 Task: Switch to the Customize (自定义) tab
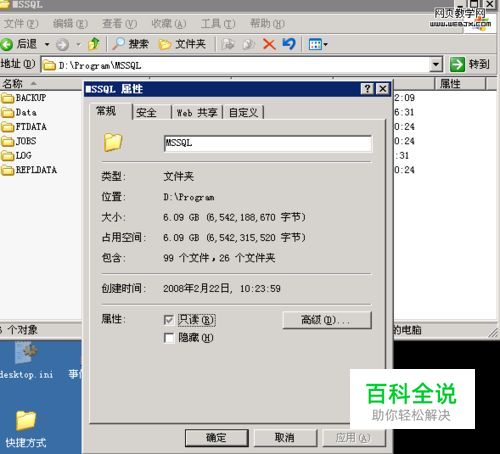[x=243, y=113]
